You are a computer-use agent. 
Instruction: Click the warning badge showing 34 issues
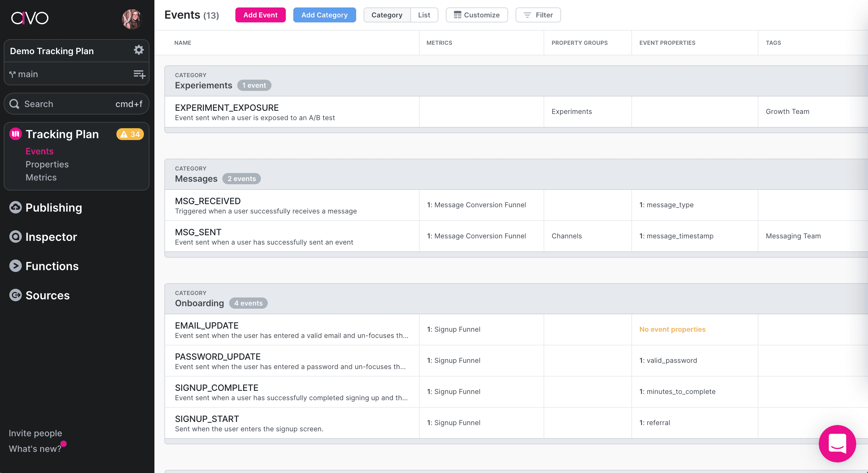point(129,134)
